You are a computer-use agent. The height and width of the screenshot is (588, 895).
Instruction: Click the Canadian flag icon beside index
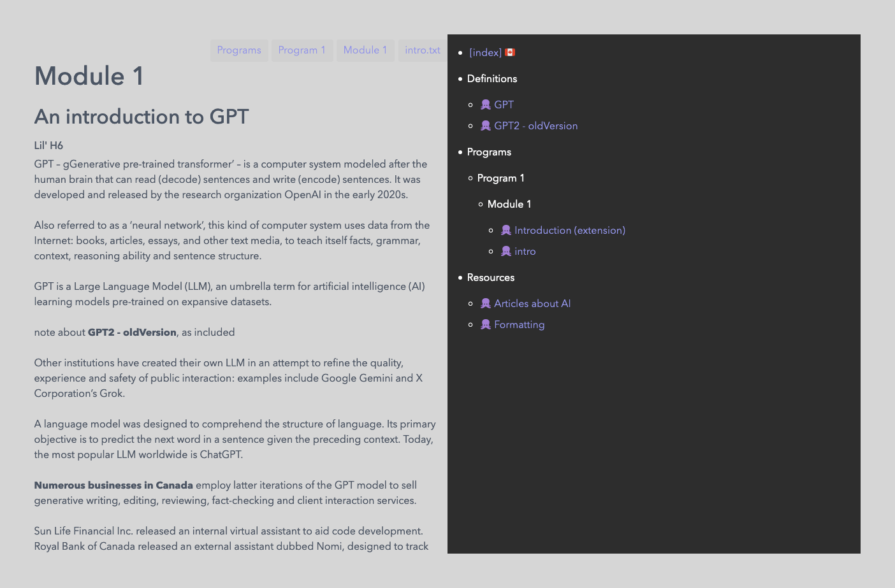tap(510, 52)
